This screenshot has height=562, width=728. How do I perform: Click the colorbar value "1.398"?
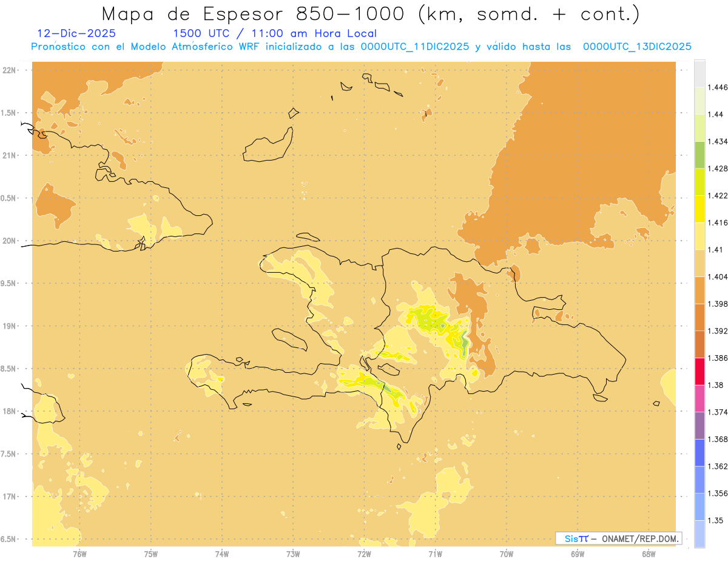717,304
